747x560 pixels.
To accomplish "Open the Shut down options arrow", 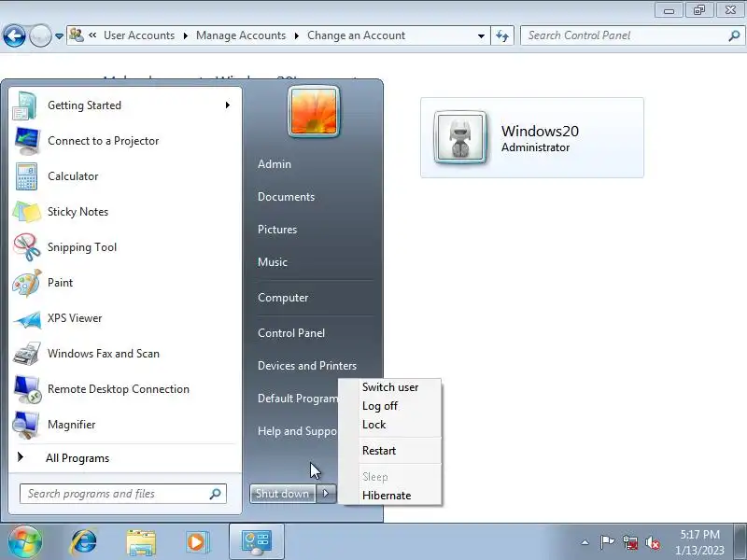I will click(326, 494).
